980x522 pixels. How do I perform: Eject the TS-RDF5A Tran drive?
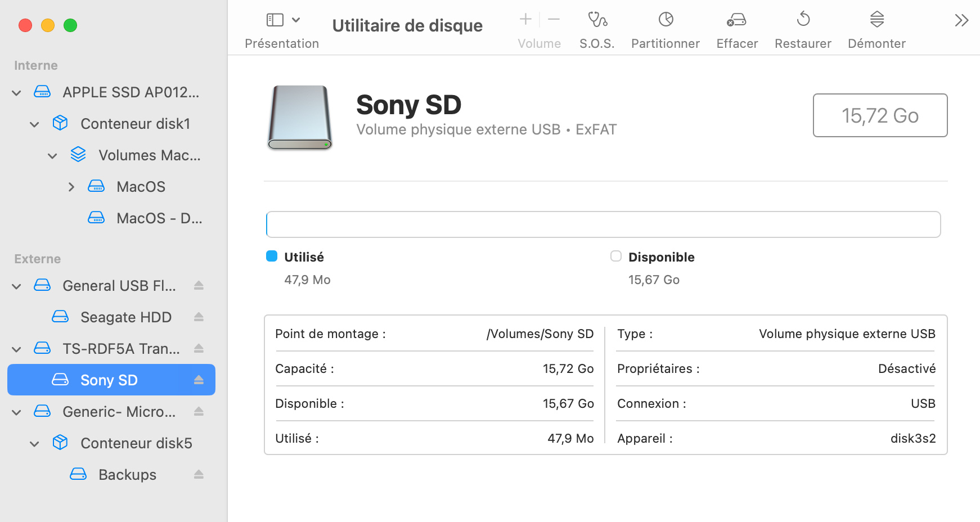click(199, 349)
